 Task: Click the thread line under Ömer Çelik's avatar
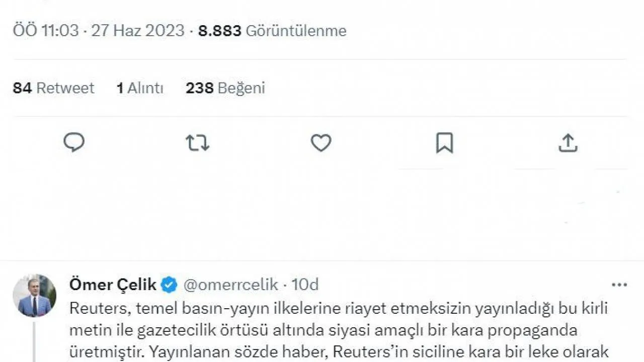[x=34, y=342]
